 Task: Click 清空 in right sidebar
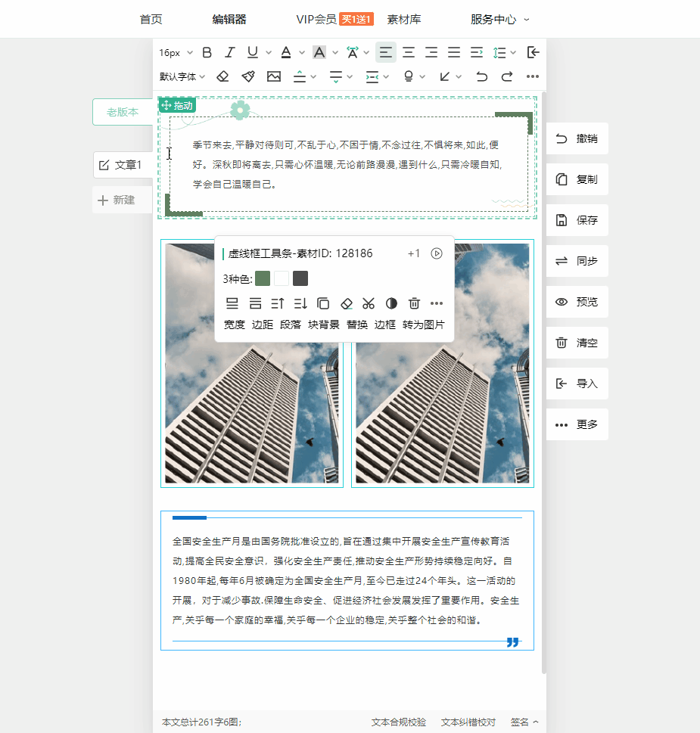point(577,343)
